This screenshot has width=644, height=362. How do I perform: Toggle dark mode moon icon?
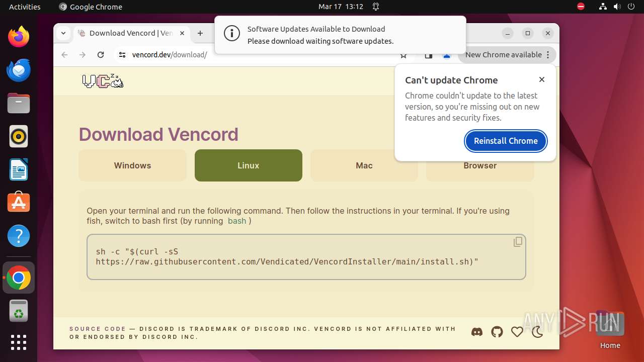537,332
